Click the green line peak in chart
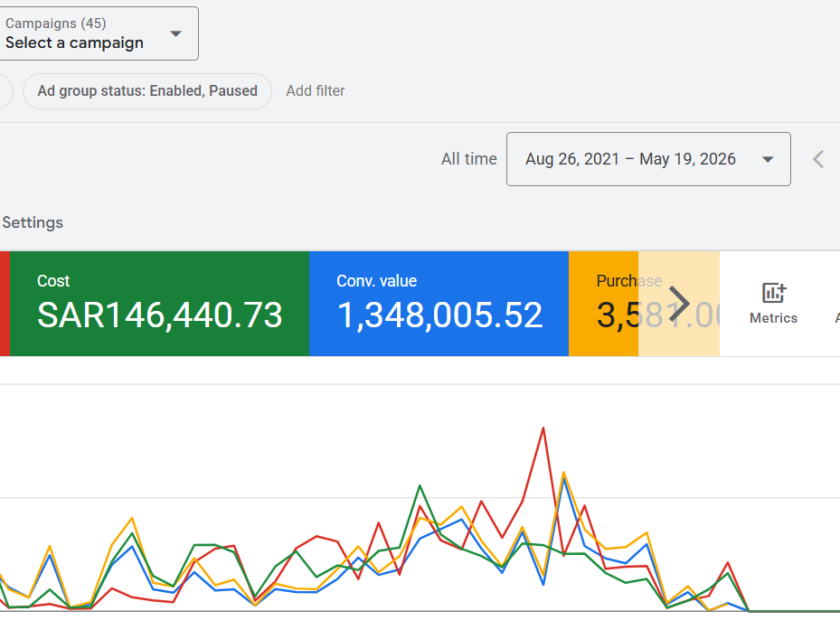840x630 pixels. click(420, 486)
